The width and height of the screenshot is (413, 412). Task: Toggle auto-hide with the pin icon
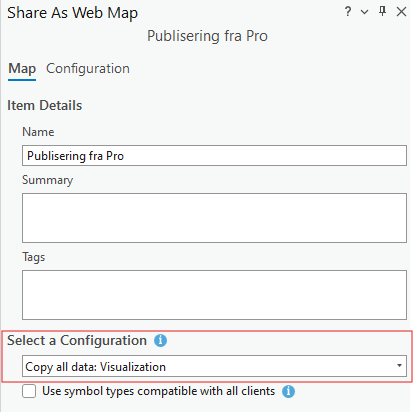click(382, 11)
